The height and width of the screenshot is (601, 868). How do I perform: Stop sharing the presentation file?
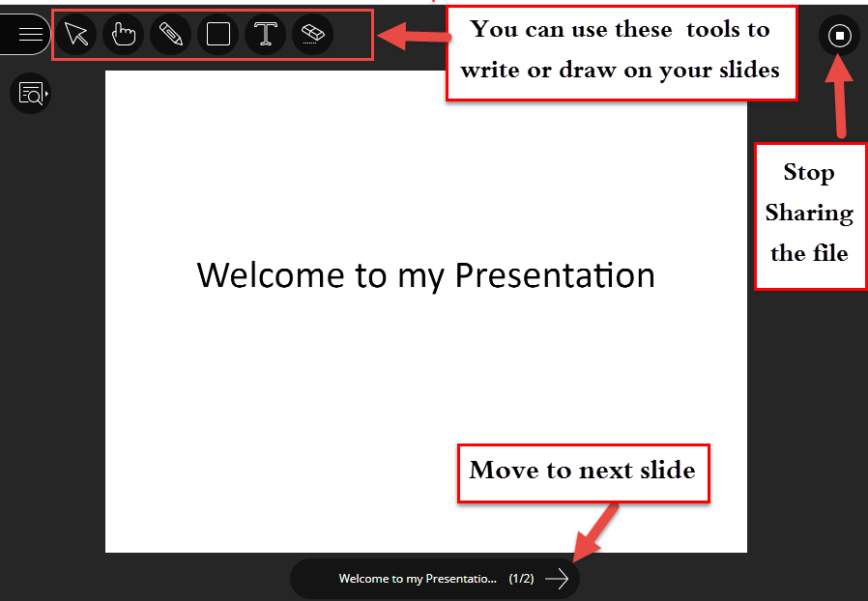[838, 36]
